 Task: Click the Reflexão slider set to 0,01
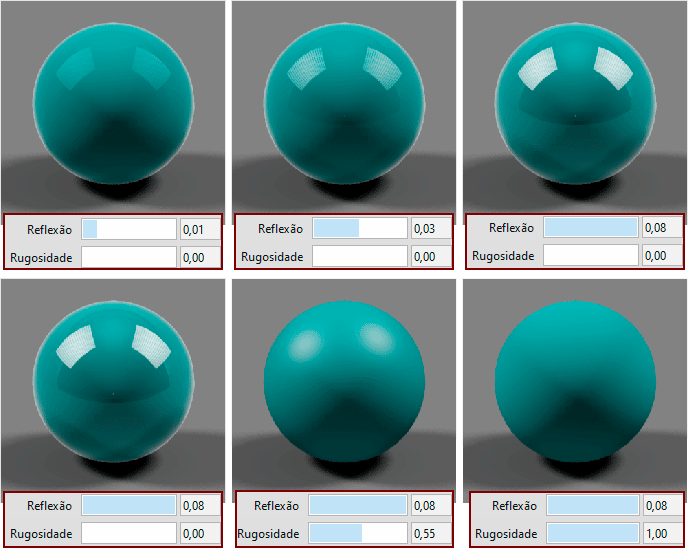(x=128, y=229)
